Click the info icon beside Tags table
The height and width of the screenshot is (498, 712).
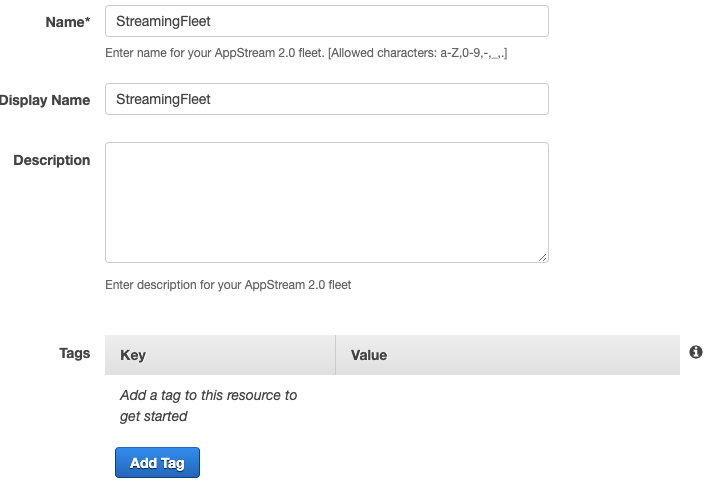696,352
